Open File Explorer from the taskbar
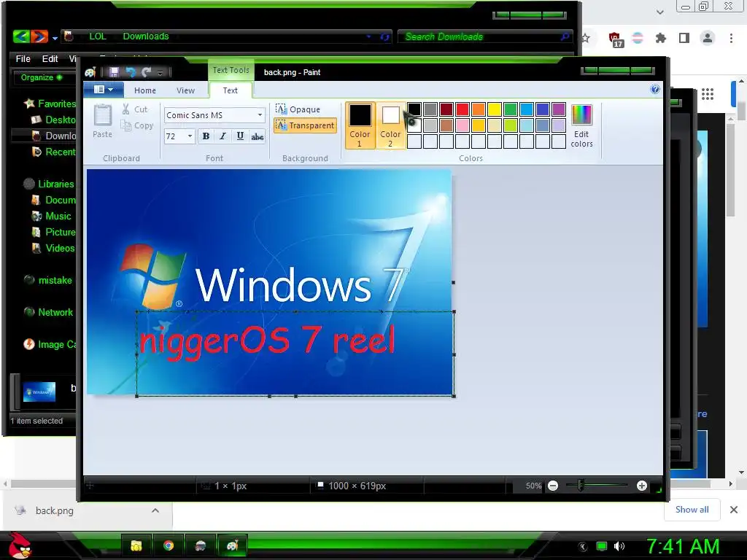Screen dimensions: 747x560 click(x=136, y=545)
